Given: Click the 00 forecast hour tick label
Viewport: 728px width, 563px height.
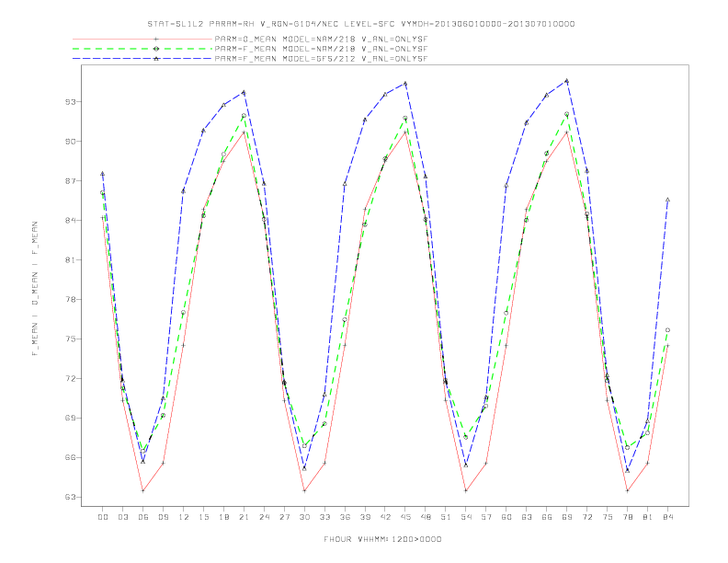Looking at the screenshot, I should click(103, 517).
